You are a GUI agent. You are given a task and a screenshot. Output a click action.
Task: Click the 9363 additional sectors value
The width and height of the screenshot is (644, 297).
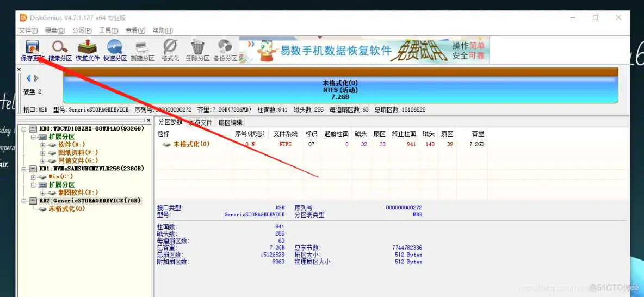(278, 262)
